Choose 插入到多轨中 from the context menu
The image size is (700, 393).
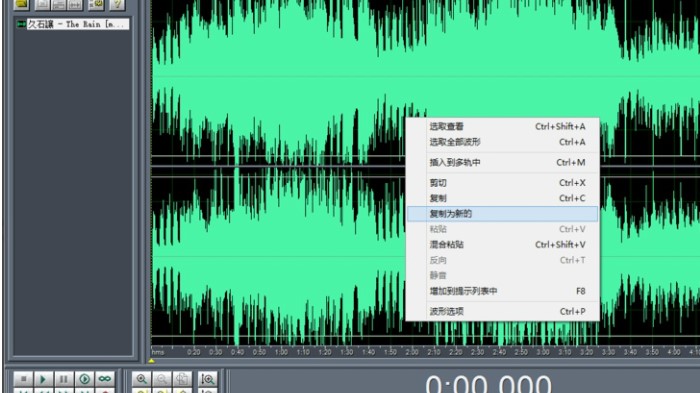point(503,163)
